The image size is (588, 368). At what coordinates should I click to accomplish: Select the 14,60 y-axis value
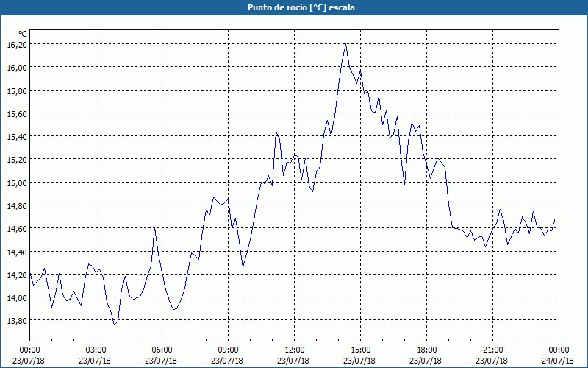coord(17,229)
